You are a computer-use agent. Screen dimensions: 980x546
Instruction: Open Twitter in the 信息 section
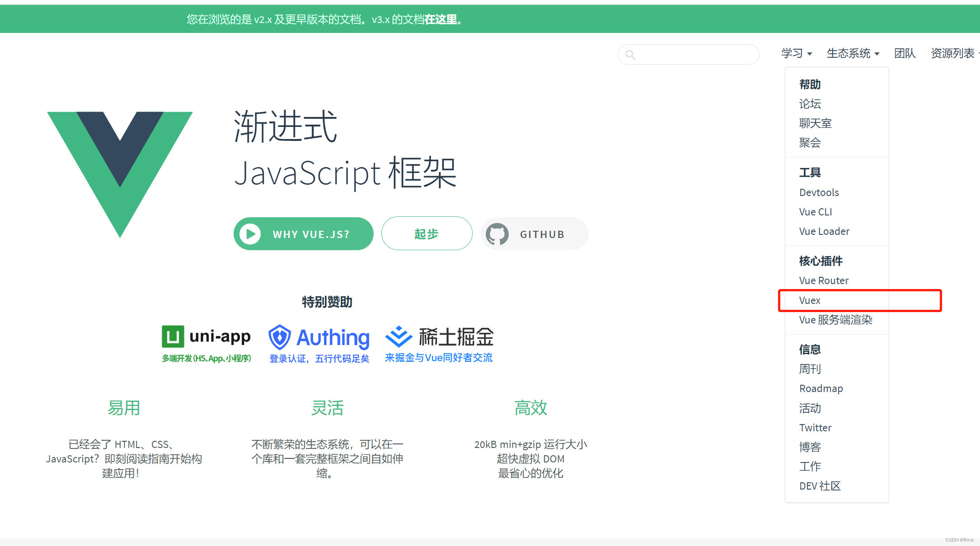tap(815, 428)
